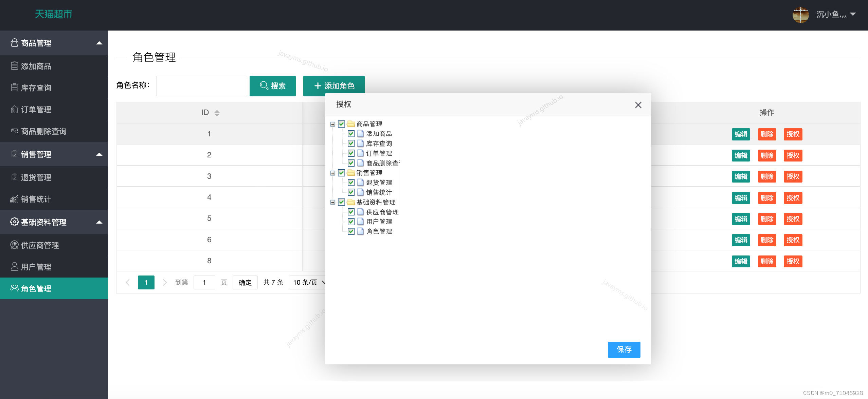The width and height of the screenshot is (868, 399).
Task: Click the gear icon beside 基础资料管理
Action: (x=14, y=222)
